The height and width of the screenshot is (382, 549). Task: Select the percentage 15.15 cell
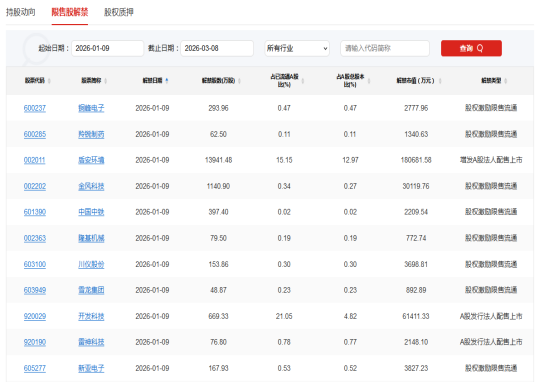coord(284,160)
